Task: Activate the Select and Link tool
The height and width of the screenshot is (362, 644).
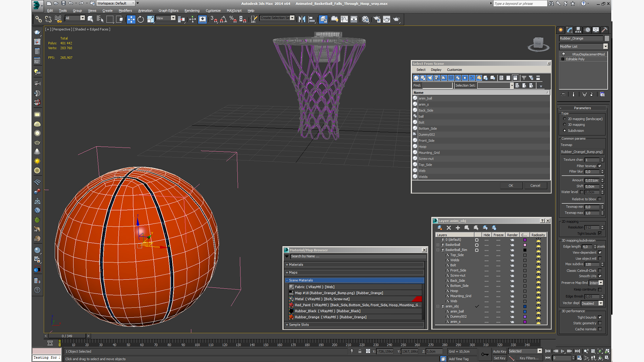Action: click(39, 19)
